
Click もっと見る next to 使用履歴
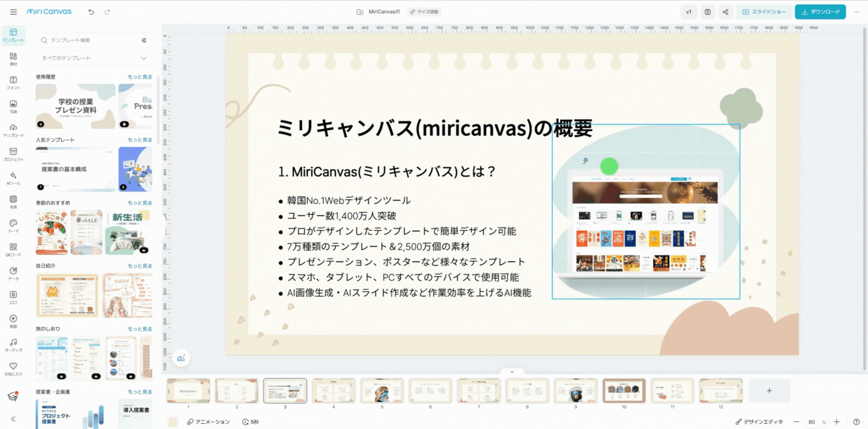point(140,77)
